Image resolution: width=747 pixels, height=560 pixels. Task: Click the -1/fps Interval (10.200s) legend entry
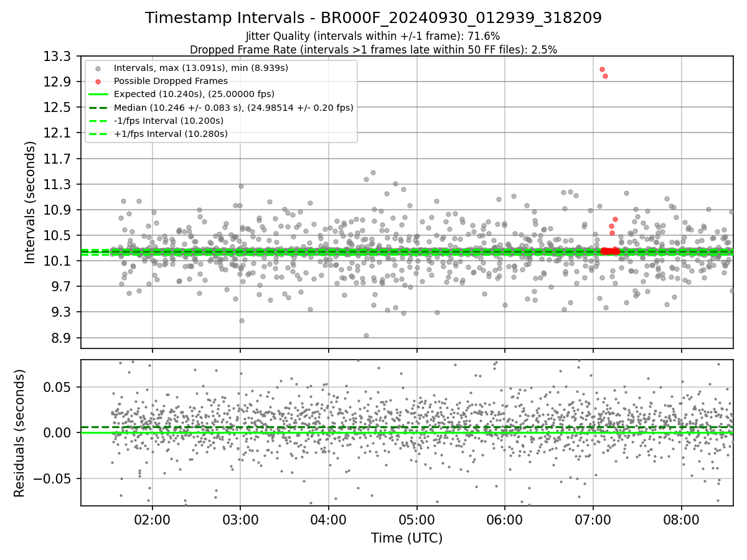click(168, 121)
